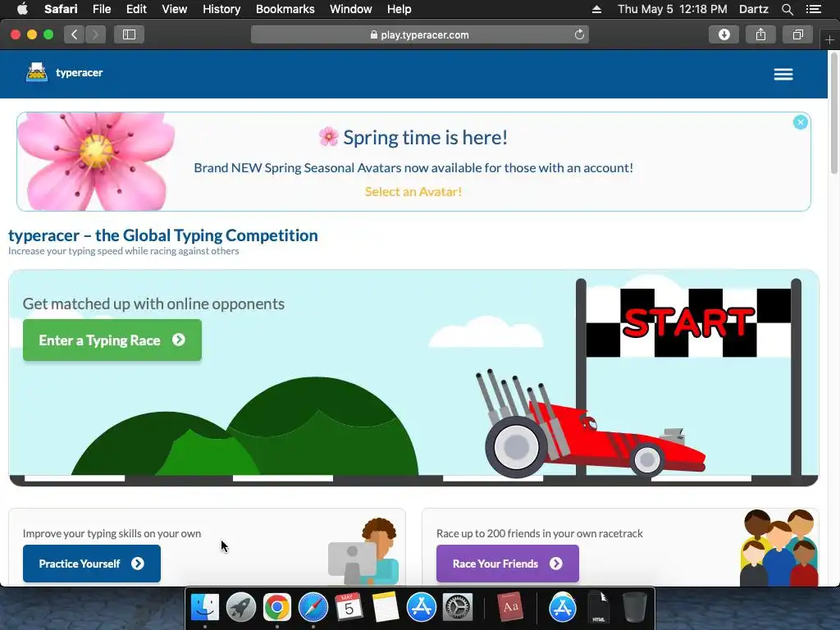Open Spotlight search magnifier icon
The width and height of the screenshot is (840, 630).
787,9
